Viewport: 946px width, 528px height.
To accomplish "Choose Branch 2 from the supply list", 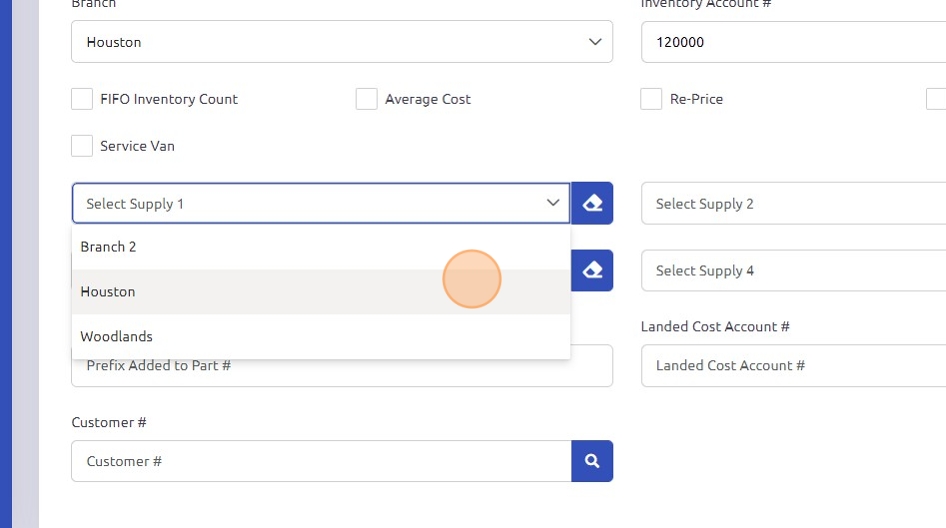I will click(109, 247).
